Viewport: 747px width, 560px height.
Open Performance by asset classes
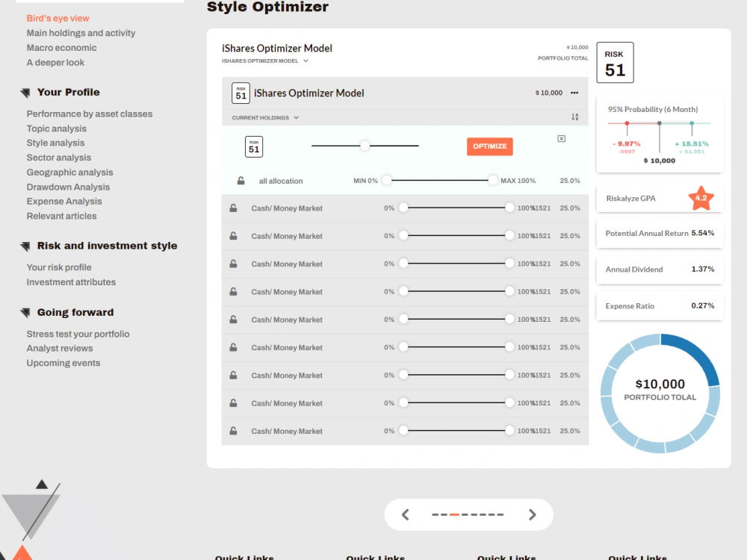90,113
